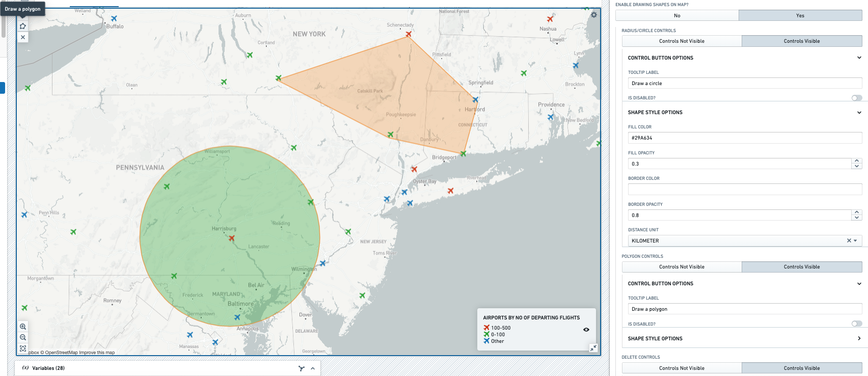Edit the Draw a circle tooltip label
The height and width of the screenshot is (376, 868).
click(x=745, y=84)
